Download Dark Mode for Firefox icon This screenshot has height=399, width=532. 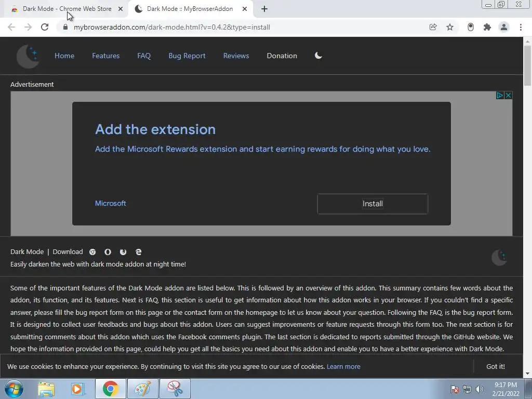click(x=123, y=252)
